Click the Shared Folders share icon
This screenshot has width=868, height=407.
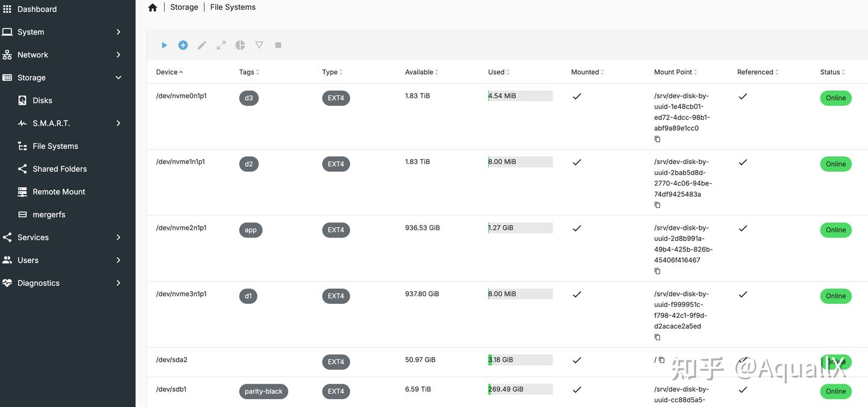tap(22, 169)
